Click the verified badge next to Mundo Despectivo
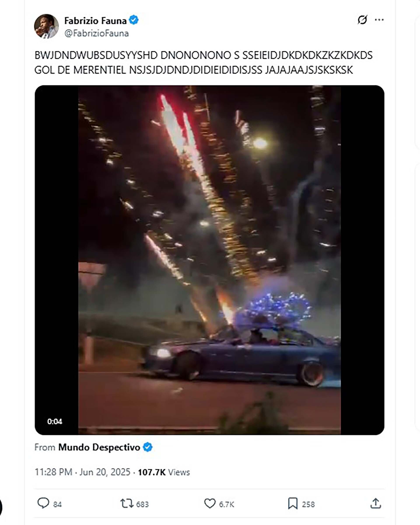Screen dimensions: 420x525 [x=147, y=447]
